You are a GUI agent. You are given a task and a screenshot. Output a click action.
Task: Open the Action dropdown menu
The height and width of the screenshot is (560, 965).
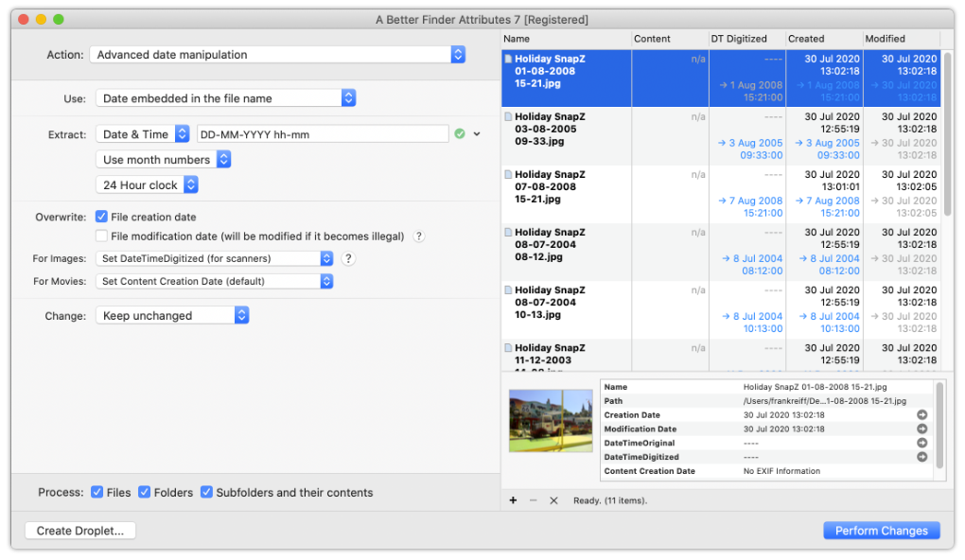[x=277, y=55]
